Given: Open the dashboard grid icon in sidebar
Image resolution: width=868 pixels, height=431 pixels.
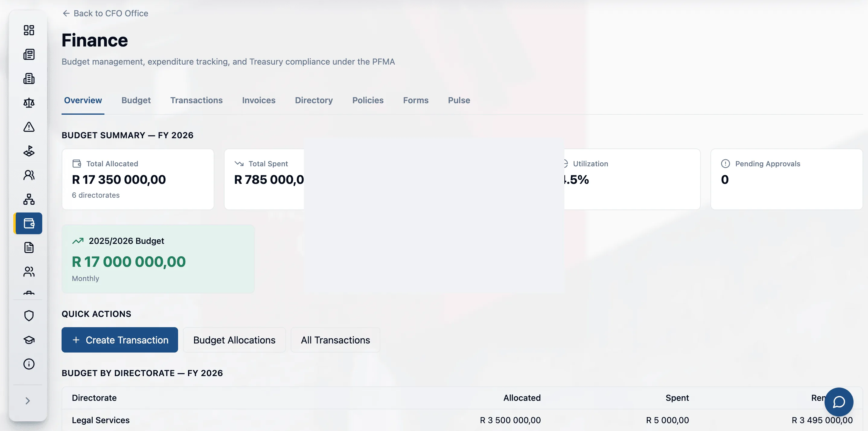Looking at the screenshot, I should pos(29,30).
